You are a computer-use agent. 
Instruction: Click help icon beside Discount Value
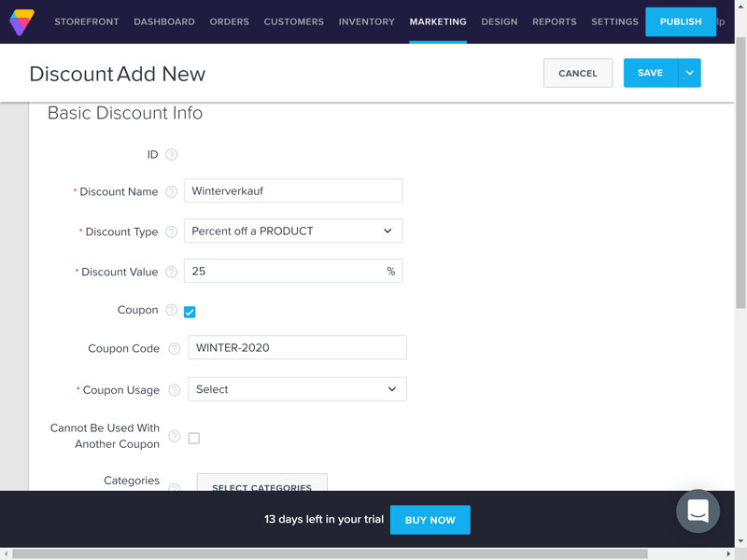point(171,272)
